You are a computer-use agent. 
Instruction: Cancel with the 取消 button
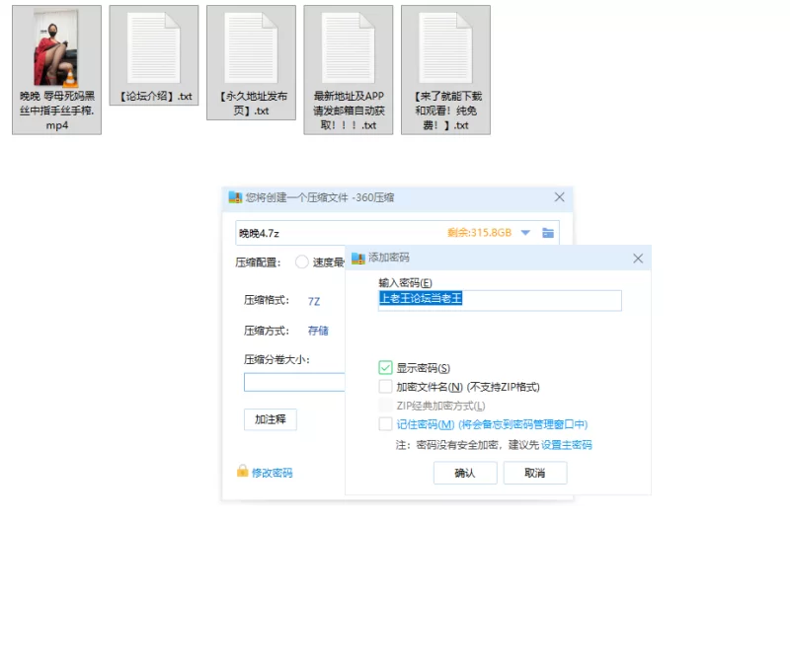point(535,473)
